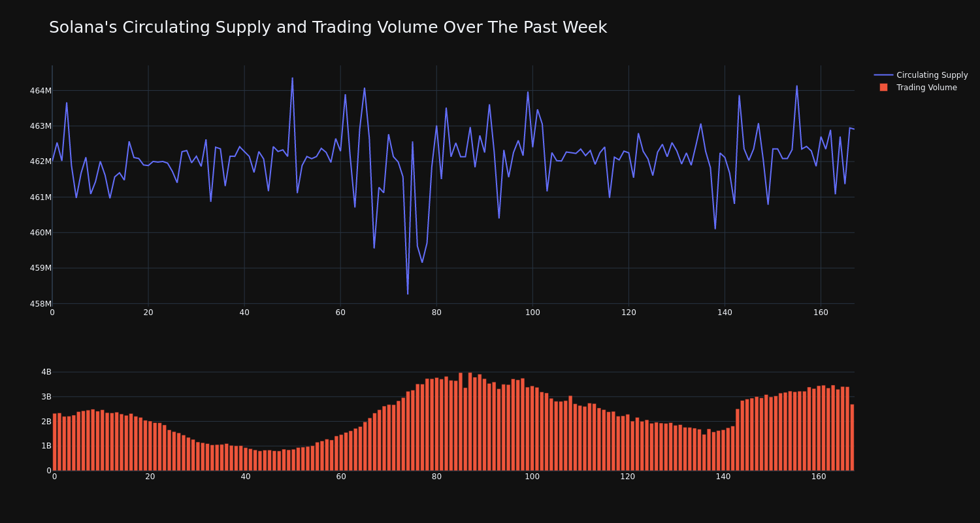Select the 459M y-axis label
Image resolution: width=980 pixels, height=523 pixels.
pos(41,268)
